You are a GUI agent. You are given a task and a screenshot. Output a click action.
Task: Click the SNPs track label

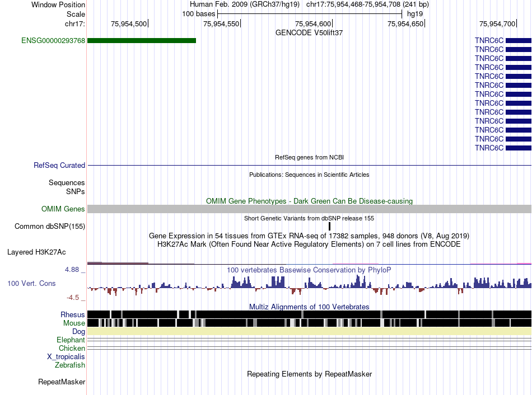tap(76, 191)
